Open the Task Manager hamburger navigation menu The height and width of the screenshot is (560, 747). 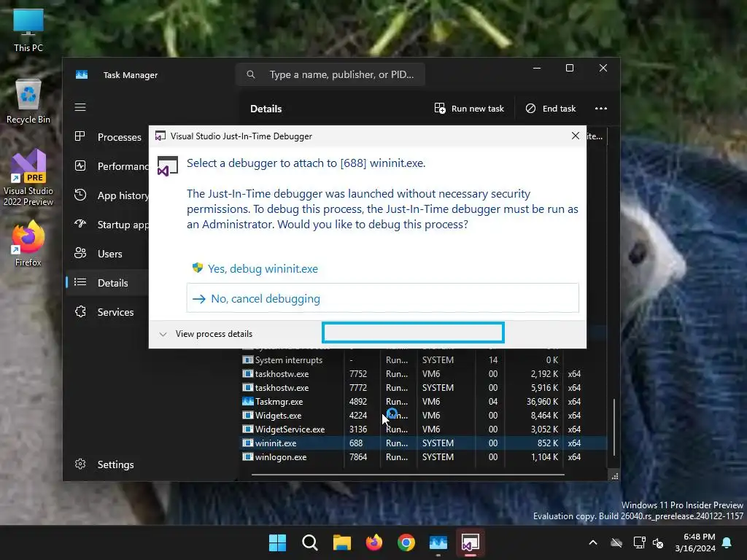tap(80, 107)
